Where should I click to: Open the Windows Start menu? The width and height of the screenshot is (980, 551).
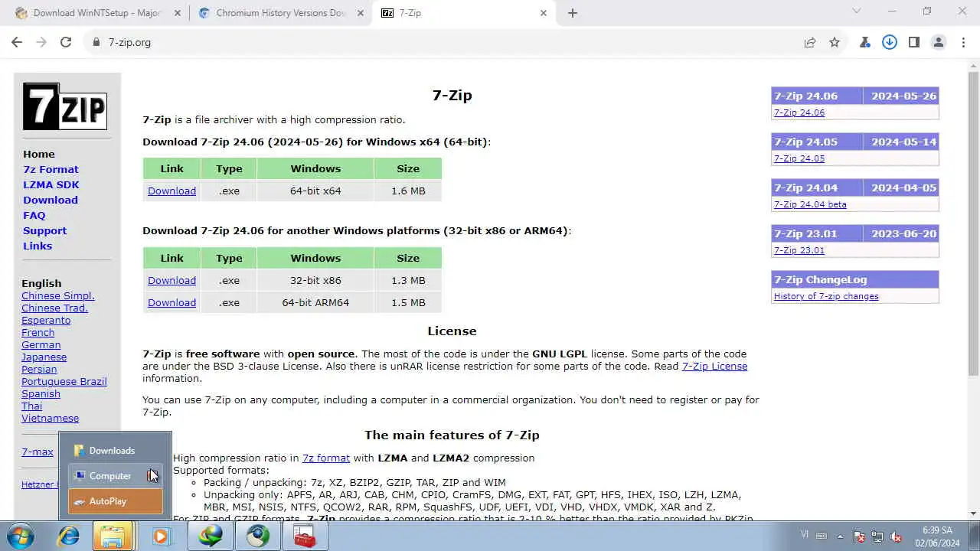pos(21,536)
